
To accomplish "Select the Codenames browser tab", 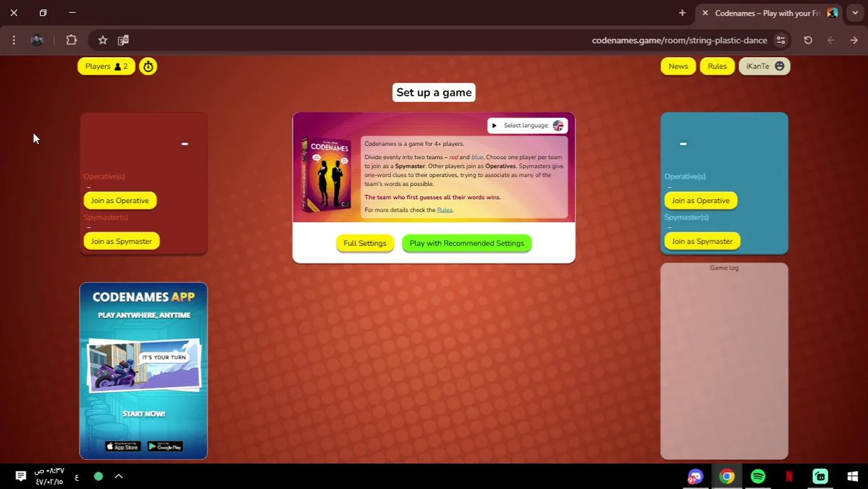I will (x=770, y=13).
